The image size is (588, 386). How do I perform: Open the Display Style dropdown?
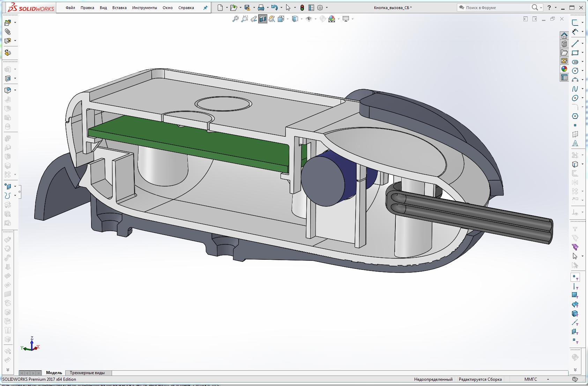(302, 19)
